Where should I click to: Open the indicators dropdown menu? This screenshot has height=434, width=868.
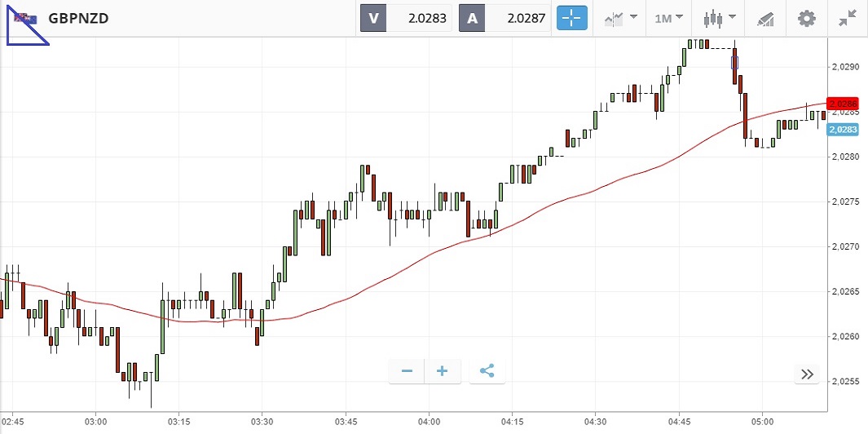(620, 18)
